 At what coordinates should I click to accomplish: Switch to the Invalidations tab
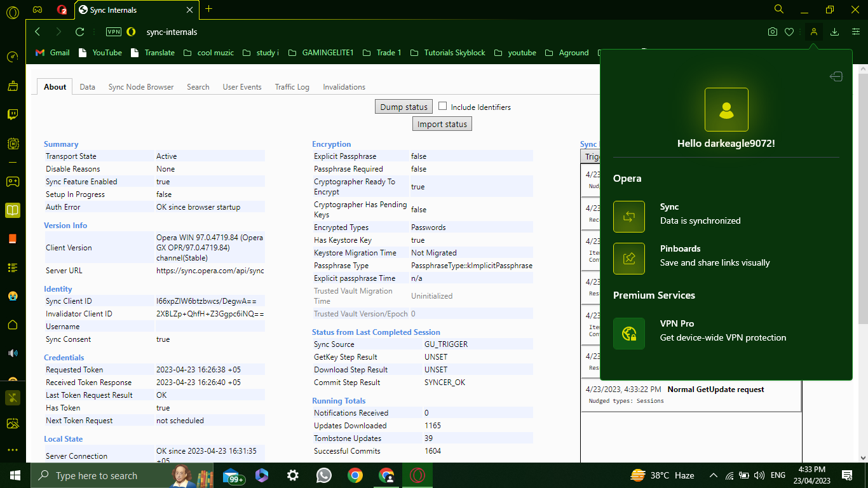click(344, 87)
